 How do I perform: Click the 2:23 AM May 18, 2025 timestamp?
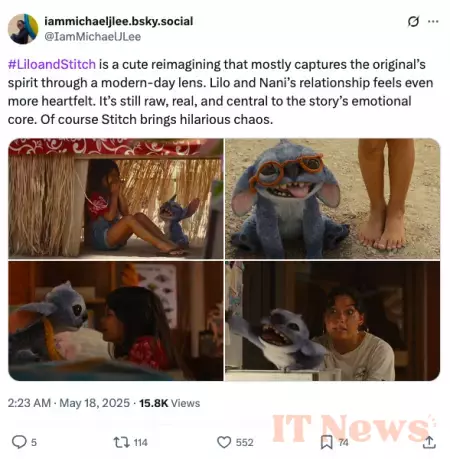(x=69, y=403)
